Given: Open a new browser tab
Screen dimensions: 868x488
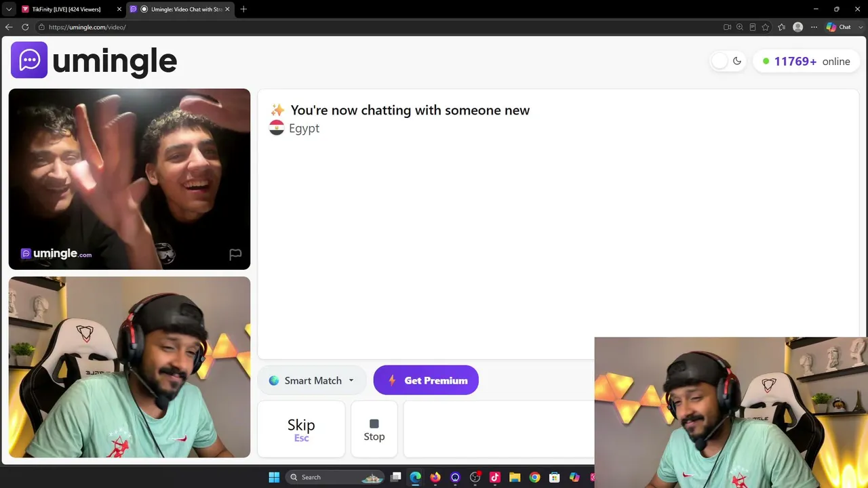Looking at the screenshot, I should (243, 9).
